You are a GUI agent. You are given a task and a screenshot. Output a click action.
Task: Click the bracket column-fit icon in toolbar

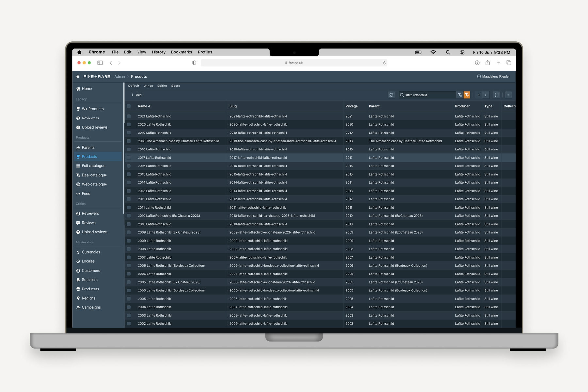[x=497, y=95]
